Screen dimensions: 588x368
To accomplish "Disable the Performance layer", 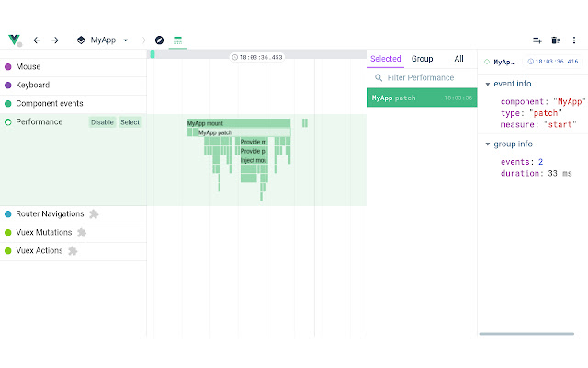I will pos(102,122).
